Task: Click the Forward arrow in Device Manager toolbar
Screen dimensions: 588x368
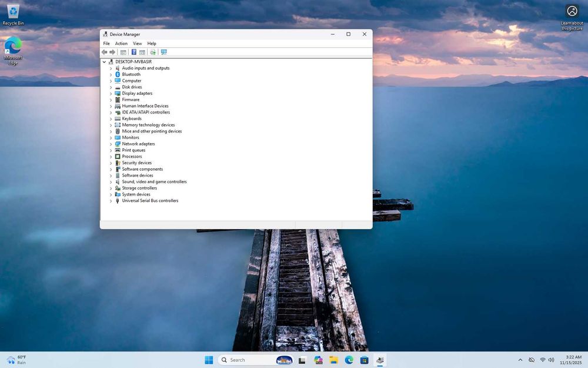Action: tap(112, 52)
